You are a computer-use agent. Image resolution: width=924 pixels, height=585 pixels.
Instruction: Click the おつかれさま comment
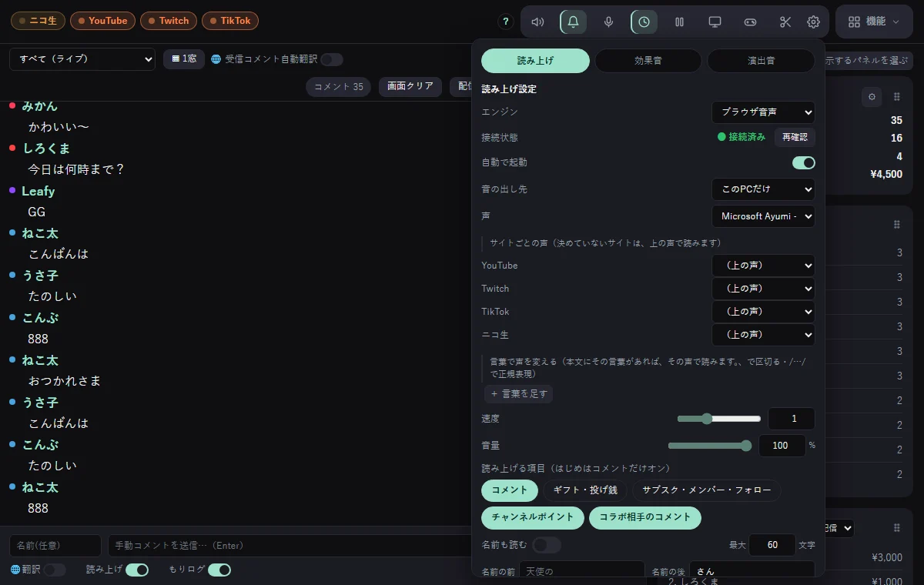65,381
